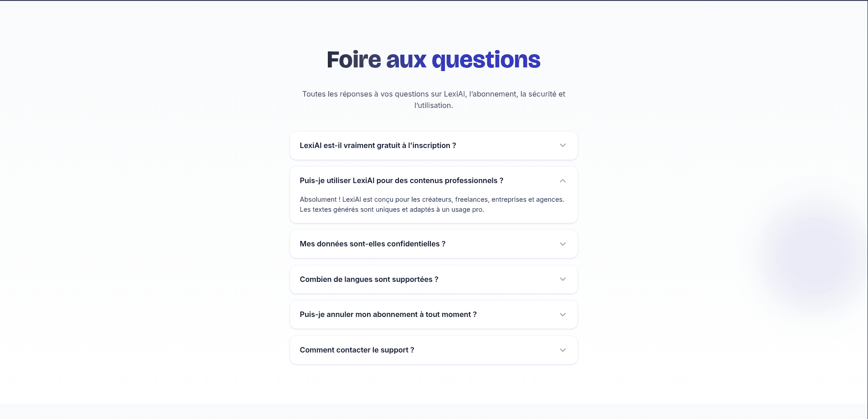Click the blue word "questions" in the heading
868x419 pixels.
point(486,60)
